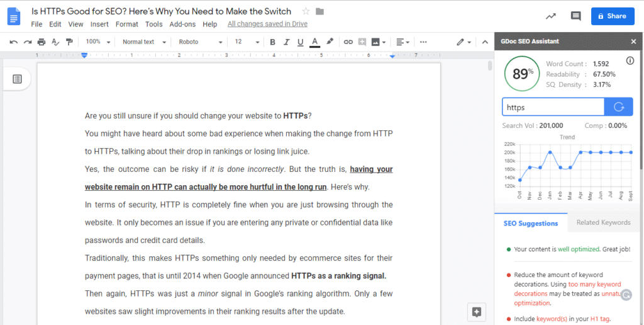Switch to Related Keywords tab

[603, 222]
